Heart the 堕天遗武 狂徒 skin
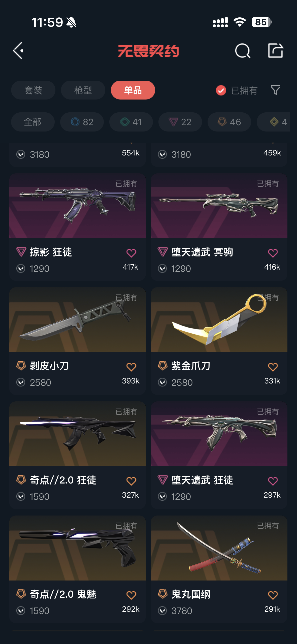 click(x=273, y=481)
